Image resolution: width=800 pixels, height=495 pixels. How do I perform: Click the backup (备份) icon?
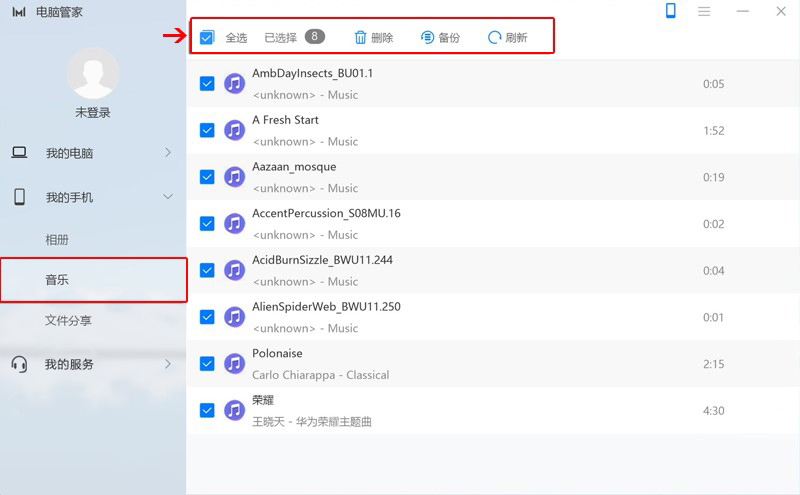[428, 38]
